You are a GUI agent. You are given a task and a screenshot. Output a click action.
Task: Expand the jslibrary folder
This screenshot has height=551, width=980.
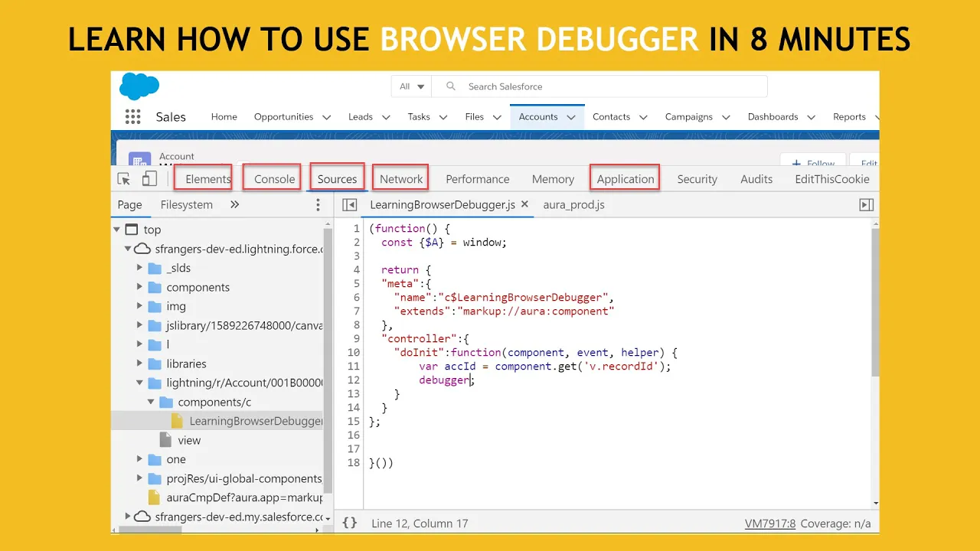click(140, 325)
